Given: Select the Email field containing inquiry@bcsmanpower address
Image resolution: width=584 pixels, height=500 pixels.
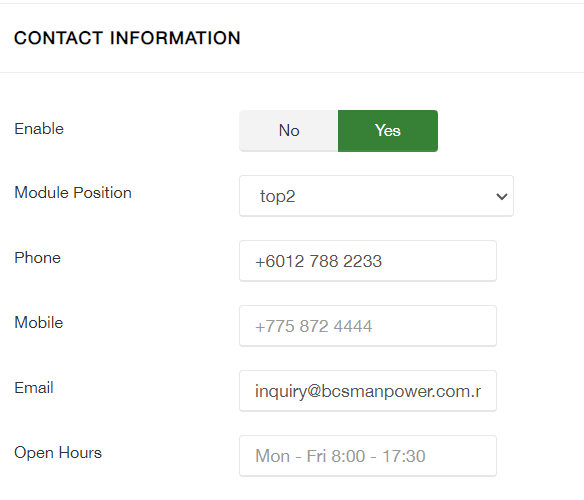Looking at the screenshot, I should (368, 391).
